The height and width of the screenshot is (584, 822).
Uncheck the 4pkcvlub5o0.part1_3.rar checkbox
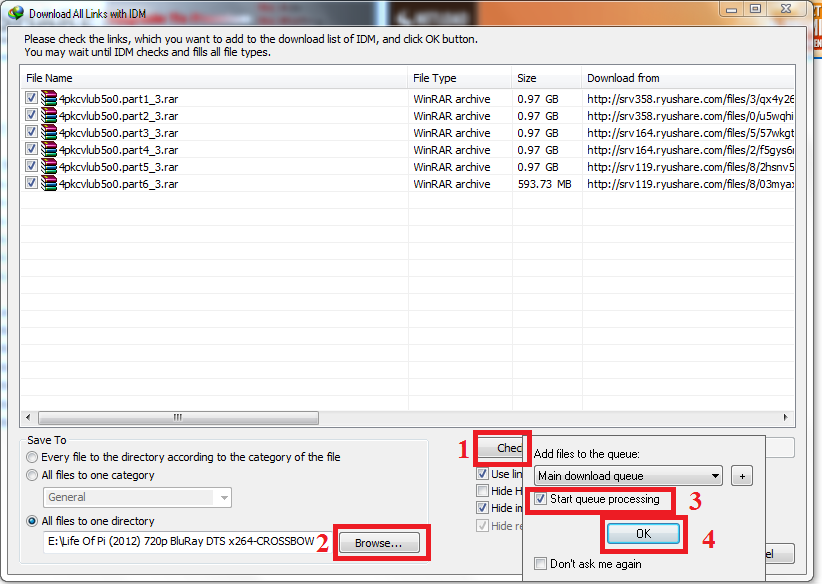coord(31,98)
